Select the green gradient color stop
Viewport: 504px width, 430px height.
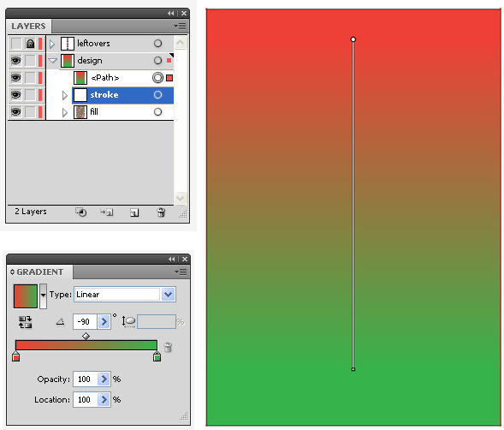(157, 356)
